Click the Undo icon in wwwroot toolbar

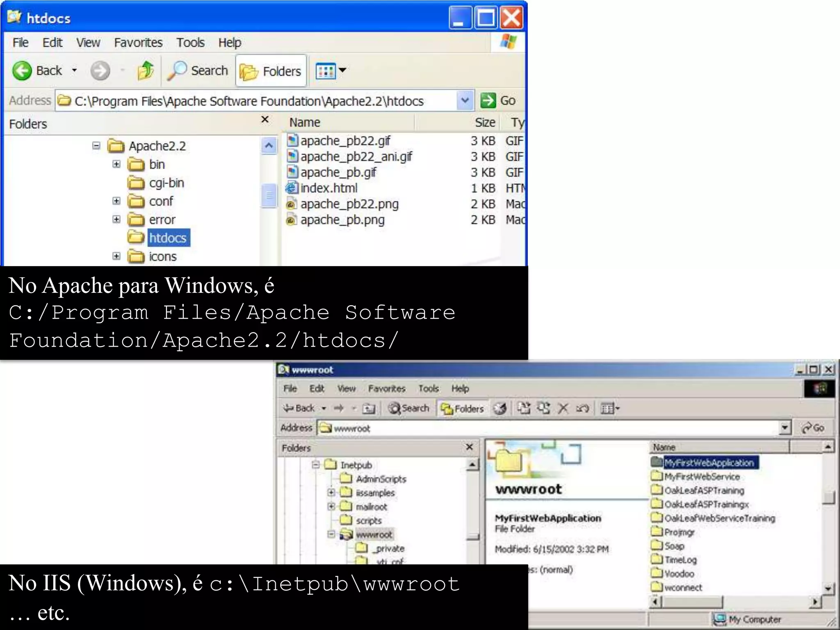[583, 408]
